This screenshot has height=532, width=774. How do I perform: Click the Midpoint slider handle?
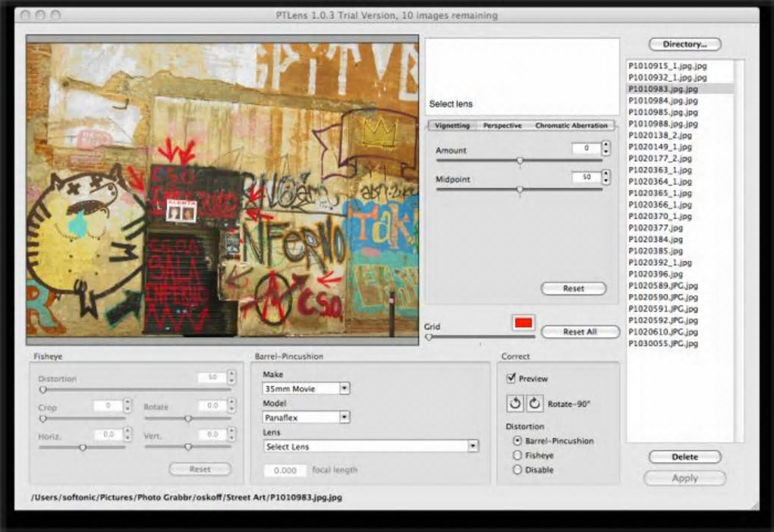point(520,190)
